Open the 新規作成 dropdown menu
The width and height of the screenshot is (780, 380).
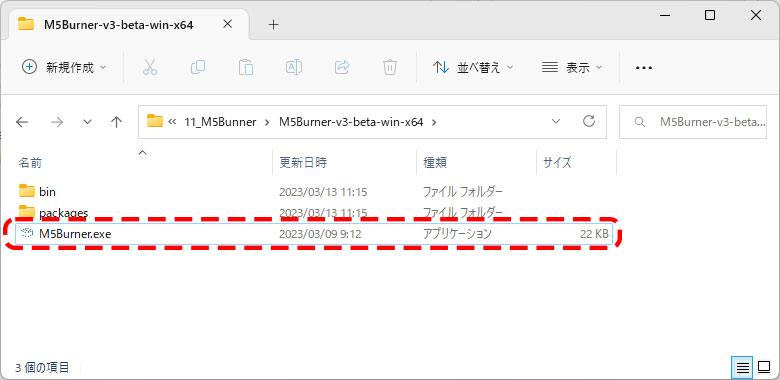(65, 67)
